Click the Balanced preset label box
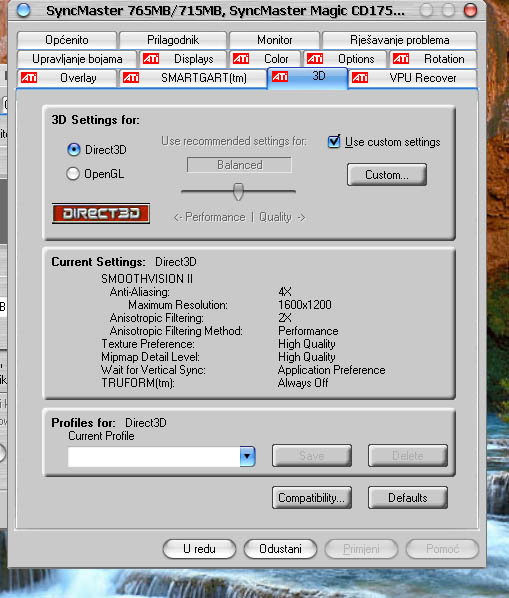The width and height of the screenshot is (509, 598). [x=239, y=165]
